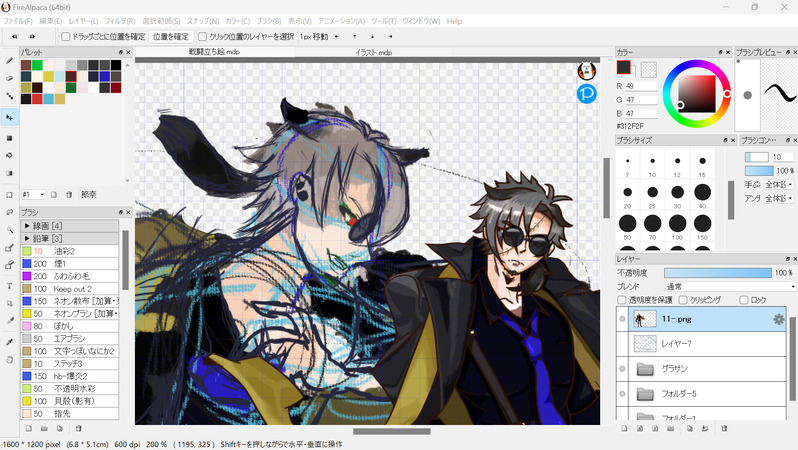Switch to the 戦闘立ち絵.mdp tab

(x=214, y=52)
